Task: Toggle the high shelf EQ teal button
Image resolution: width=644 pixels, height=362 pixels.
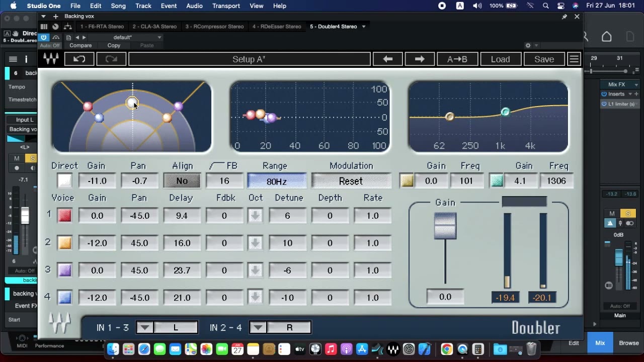Action: [x=497, y=181]
